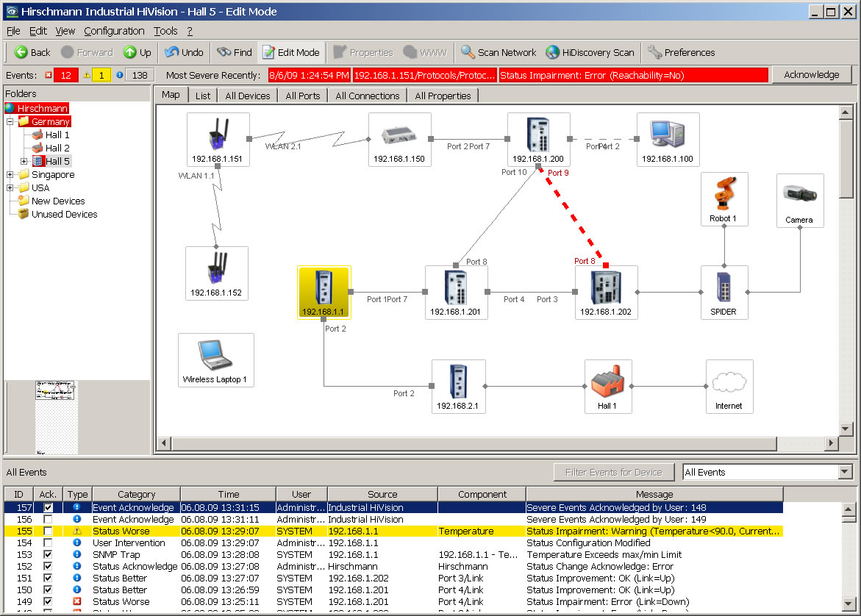Toggle acknowledge checkbox for event 156

coord(48,519)
